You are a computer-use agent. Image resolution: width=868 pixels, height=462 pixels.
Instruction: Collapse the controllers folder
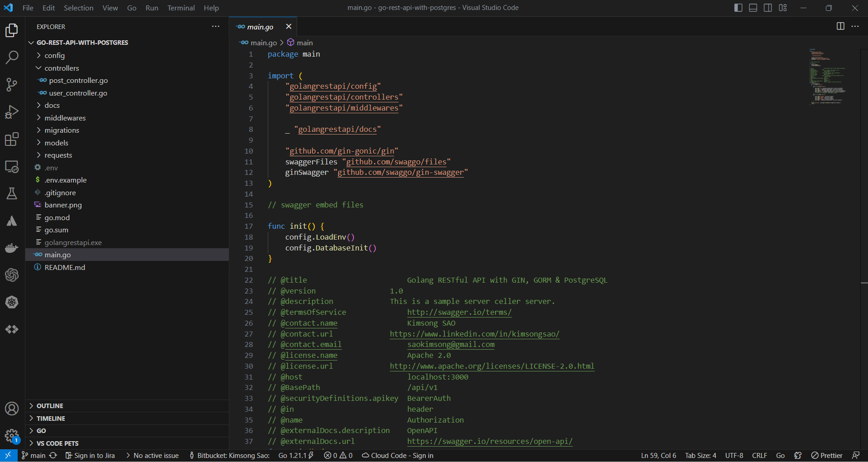click(127, 68)
